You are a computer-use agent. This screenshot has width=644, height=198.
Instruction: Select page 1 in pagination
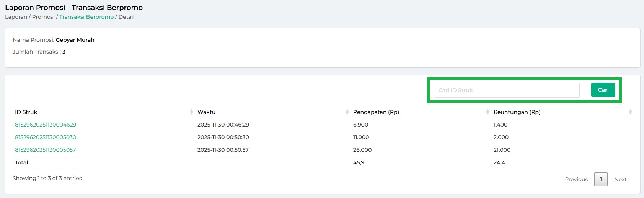(601, 179)
